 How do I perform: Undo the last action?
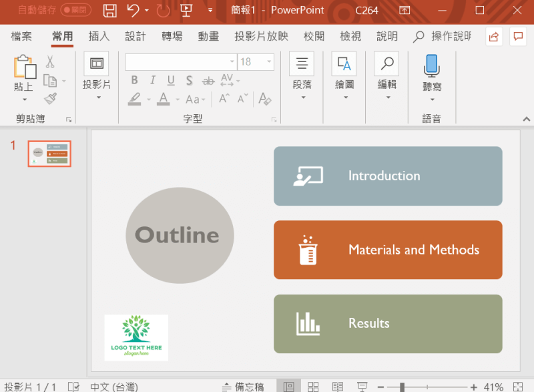tap(133, 11)
